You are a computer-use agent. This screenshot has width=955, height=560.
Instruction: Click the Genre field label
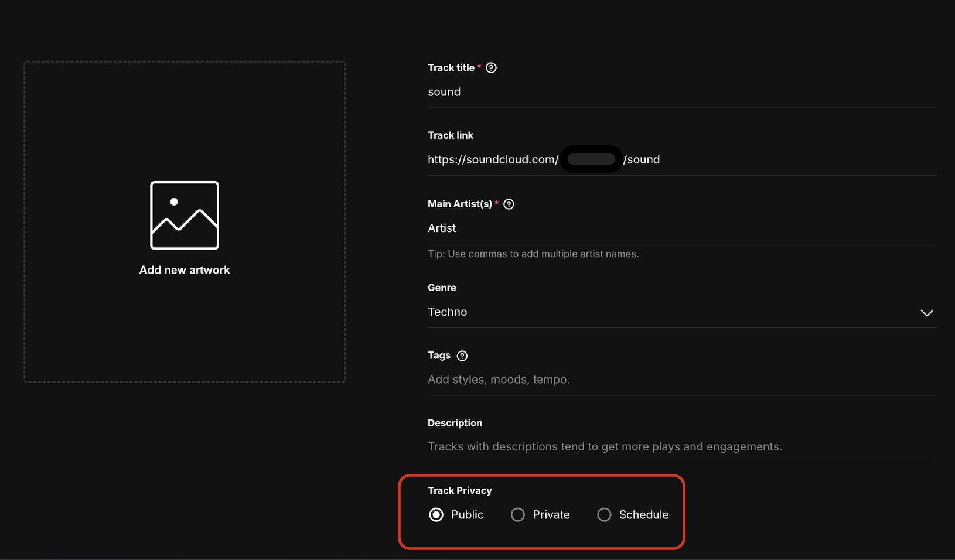442,288
